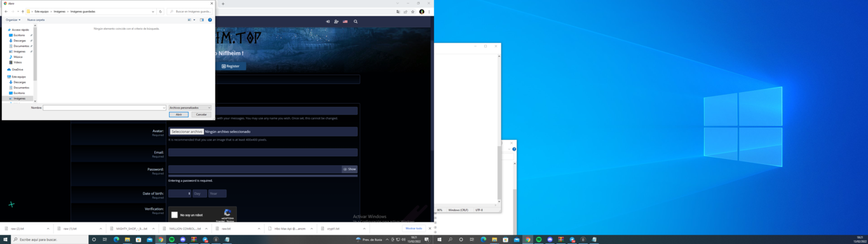This screenshot has height=244, width=868.
Task: Click Abrir button in file dialog
Action: point(179,114)
